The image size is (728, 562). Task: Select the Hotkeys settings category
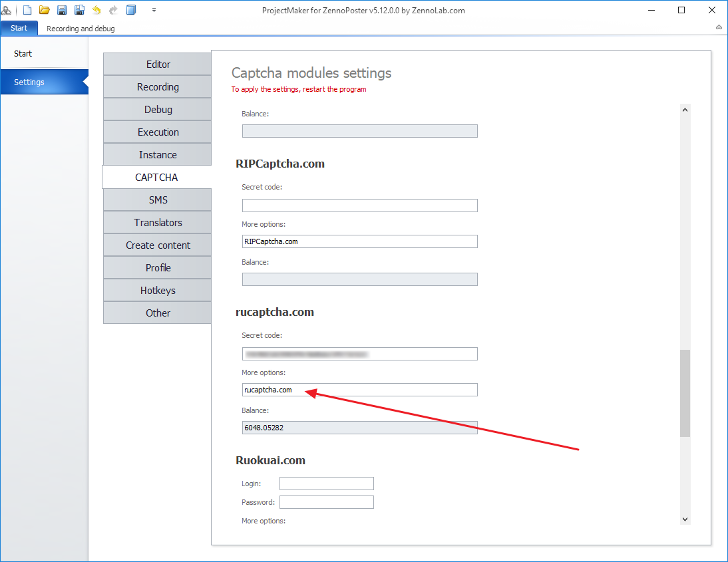point(158,290)
